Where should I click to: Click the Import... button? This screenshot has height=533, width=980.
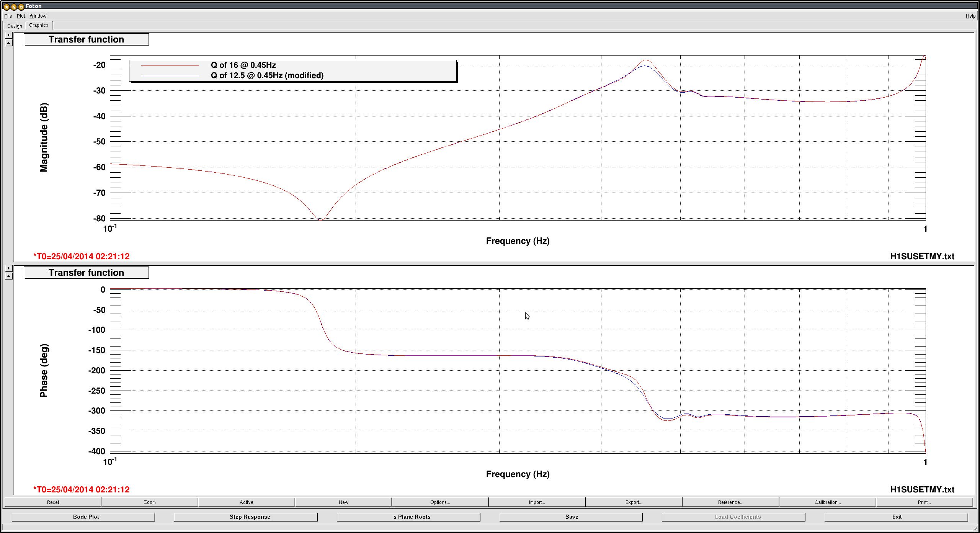(x=537, y=502)
